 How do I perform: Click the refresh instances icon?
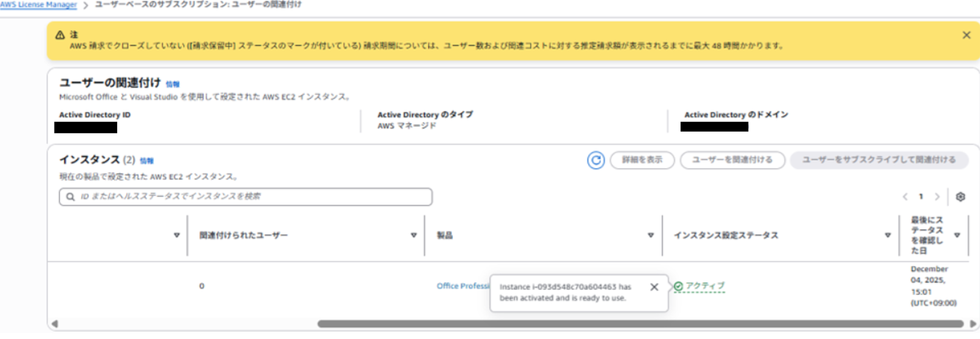[595, 160]
